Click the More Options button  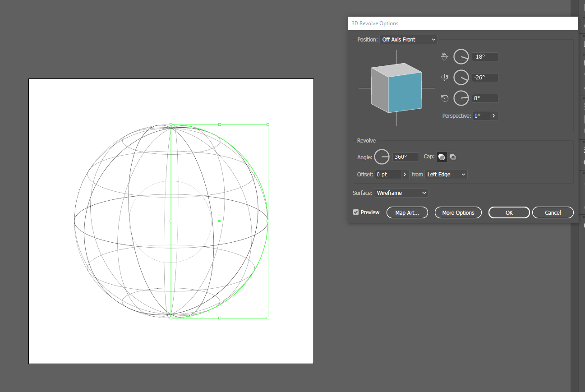point(458,212)
